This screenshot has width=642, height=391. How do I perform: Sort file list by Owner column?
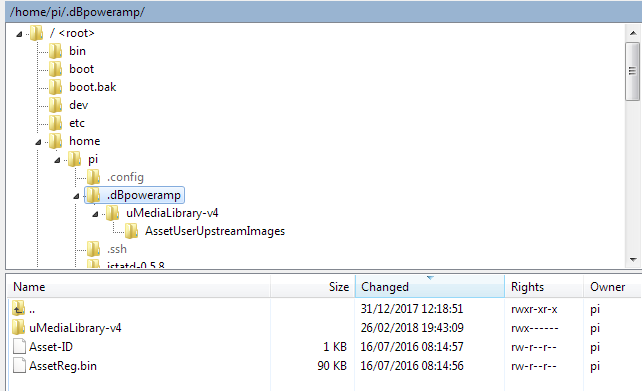pos(613,287)
